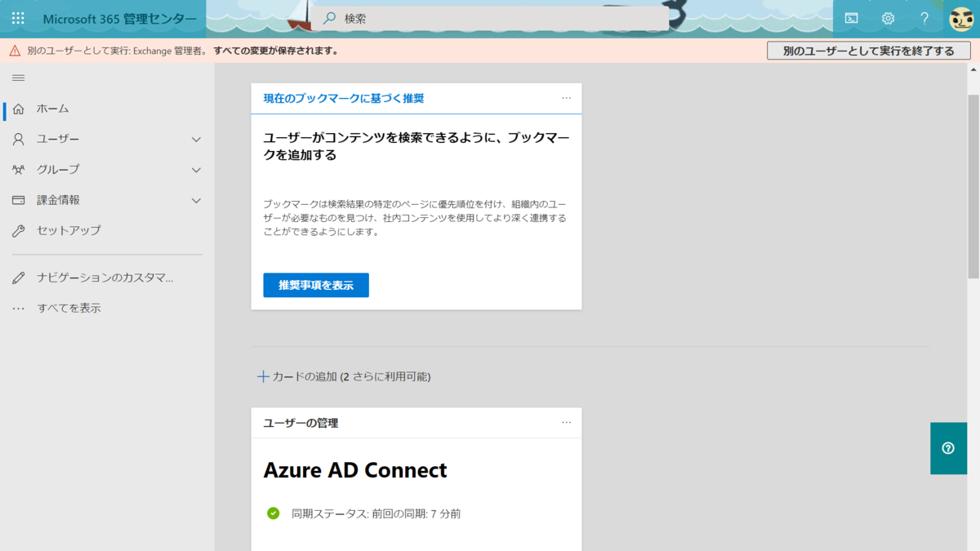Screen dimensions: 980x551
Task: Click the Groups people icon
Action: point(18,170)
